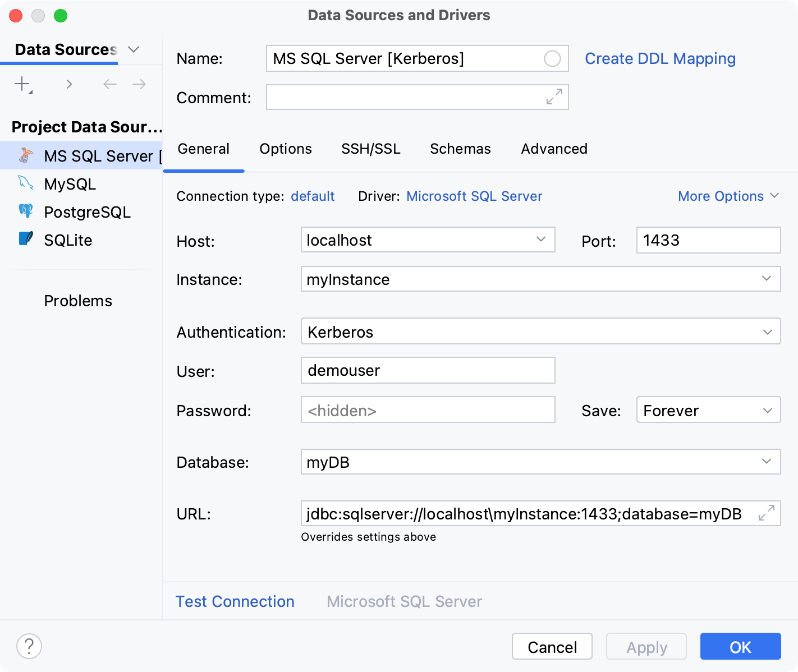Click the help question mark icon

(x=29, y=646)
